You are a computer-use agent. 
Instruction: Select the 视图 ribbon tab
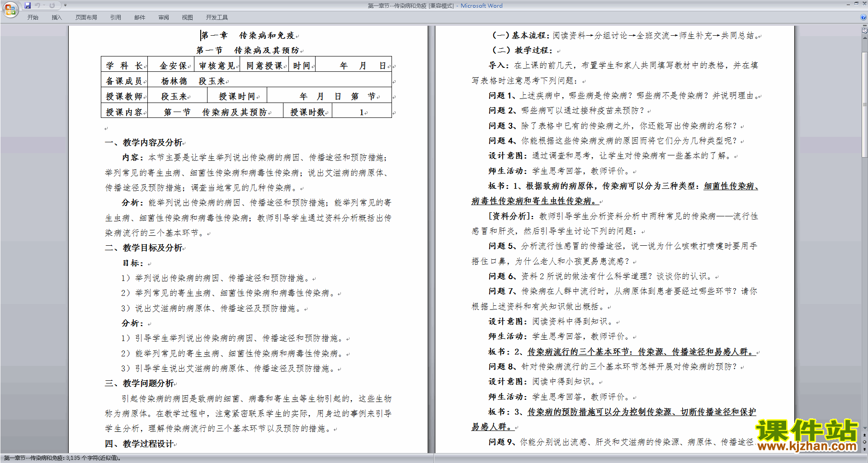187,18
